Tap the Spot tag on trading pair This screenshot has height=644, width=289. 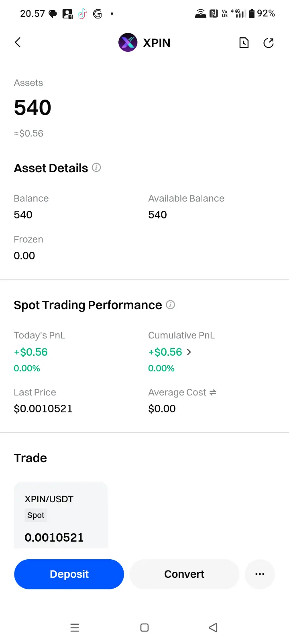[x=36, y=516]
